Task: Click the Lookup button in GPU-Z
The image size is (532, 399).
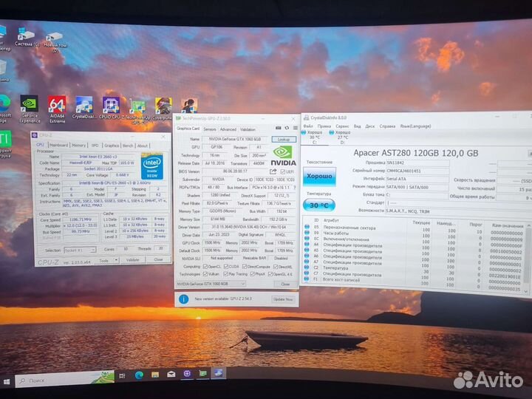Action: 284,139
